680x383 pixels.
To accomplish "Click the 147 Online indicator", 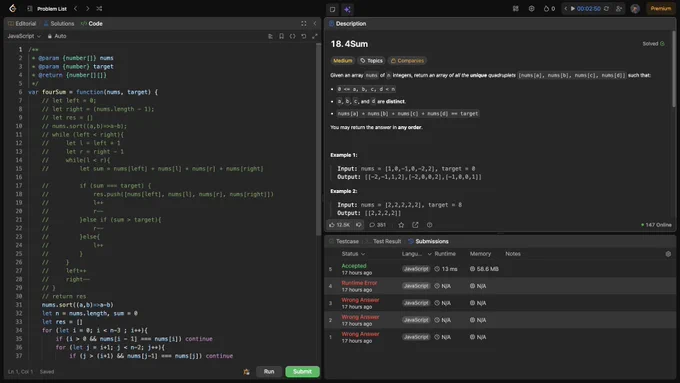I will [x=656, y=225].
